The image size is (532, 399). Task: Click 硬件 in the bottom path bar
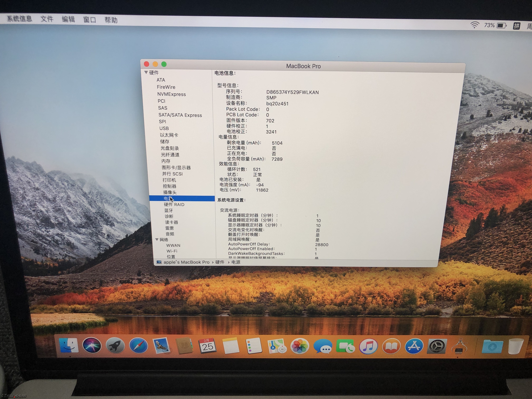220,262
